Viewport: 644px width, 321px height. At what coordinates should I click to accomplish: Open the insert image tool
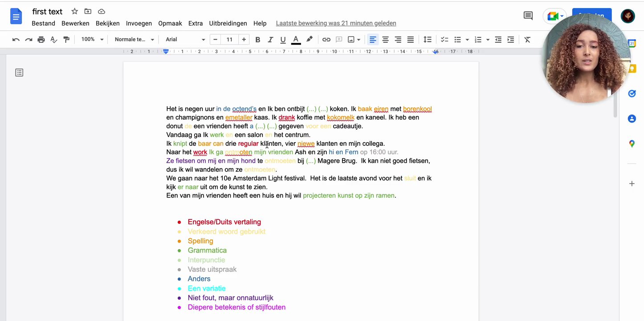tap(350, 39)
